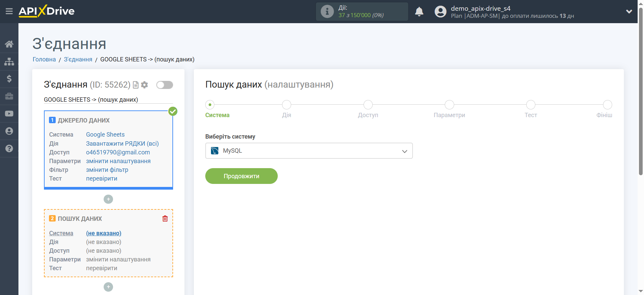
Task: Click data source змінити налаштування link
Action: [x=118, y=161]
